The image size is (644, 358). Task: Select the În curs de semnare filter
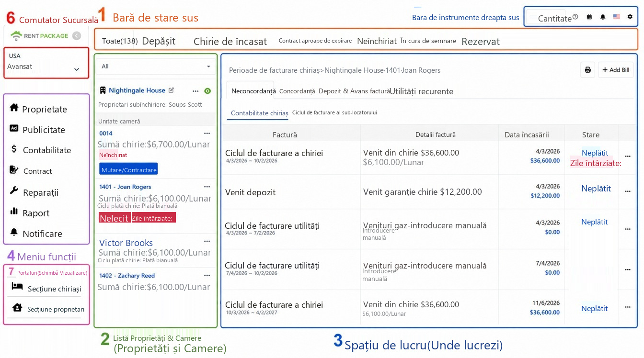(x=428, y=41)
